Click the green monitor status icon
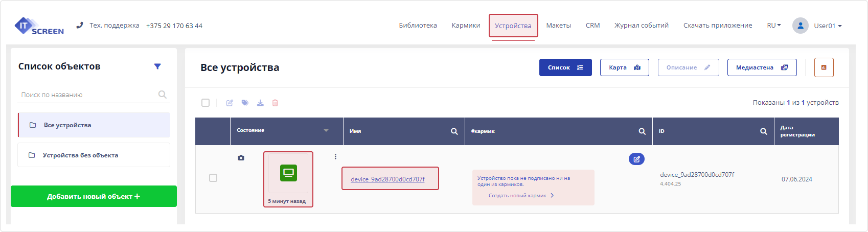This screenshot has height=232, width=868. [289, 173]
